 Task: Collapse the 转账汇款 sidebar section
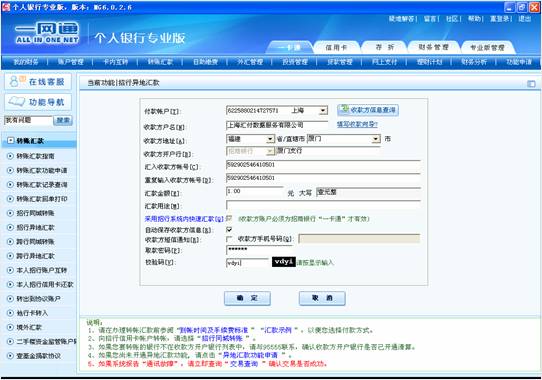click(x=10, y=141)
